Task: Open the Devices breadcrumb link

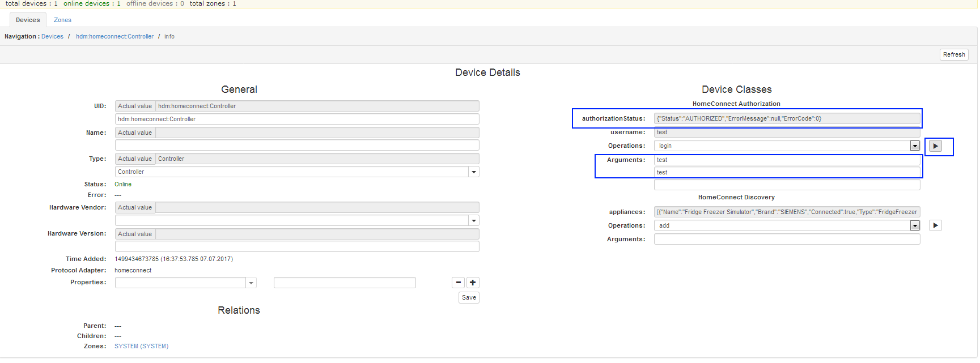Action: point(52,36)
